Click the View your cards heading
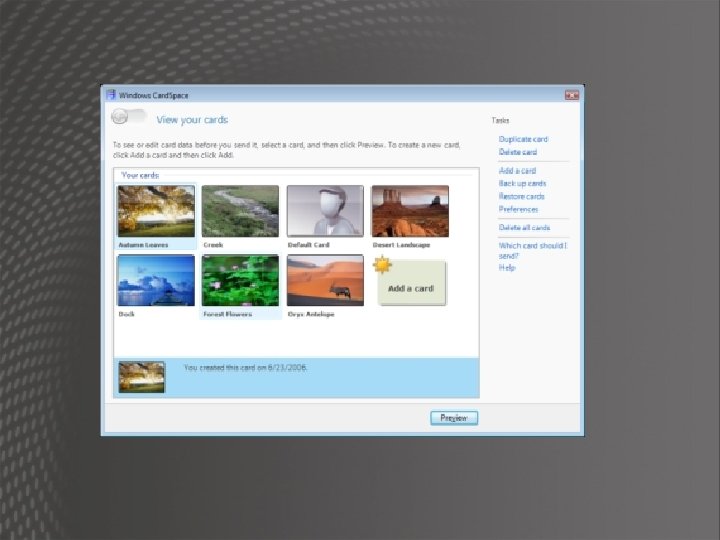The width and height of the screenshot is (720, 540). (x=192, y=120)
